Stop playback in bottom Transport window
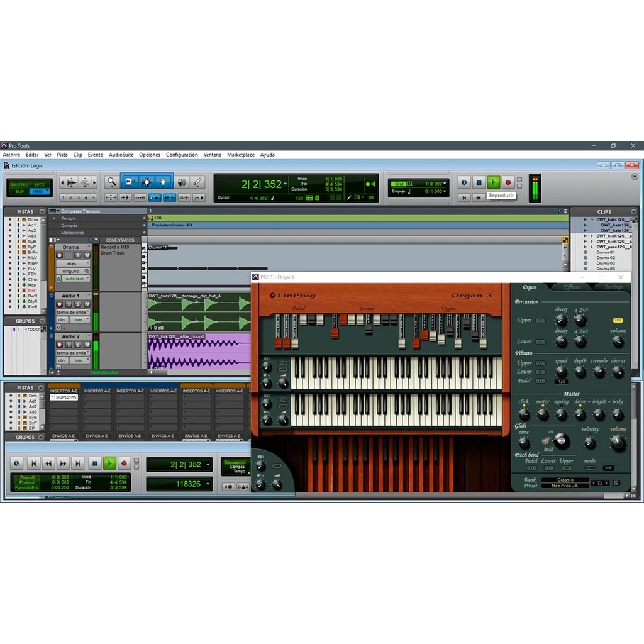 pyautogui.click(x=95, y=464)
